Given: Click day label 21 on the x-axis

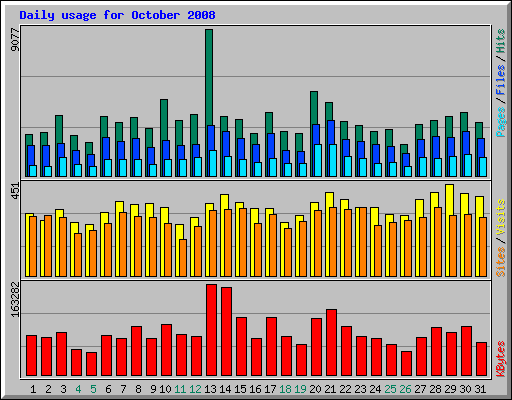Looking at the screenshot, I should click(330, 389).
